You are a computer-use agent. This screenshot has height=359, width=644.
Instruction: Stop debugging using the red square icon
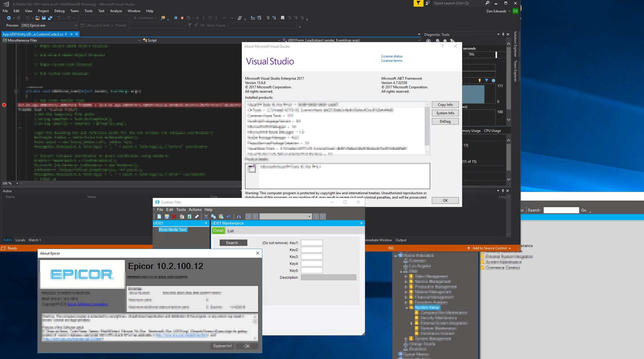tap(182, 18)
